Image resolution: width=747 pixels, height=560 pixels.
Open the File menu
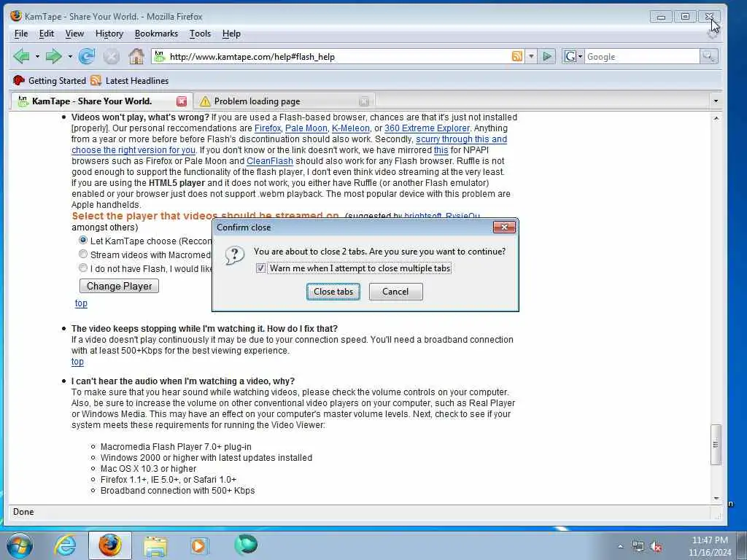21,34
